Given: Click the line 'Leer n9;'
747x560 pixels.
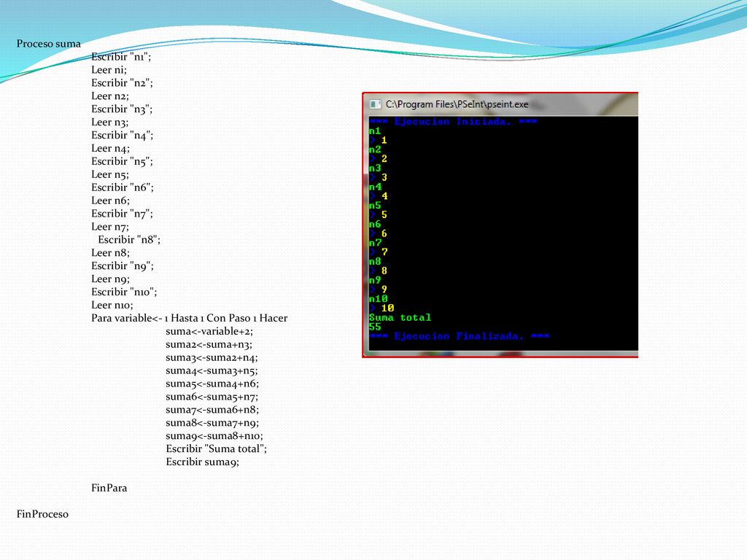Looking at the screenshot, I should pos(111,279).
